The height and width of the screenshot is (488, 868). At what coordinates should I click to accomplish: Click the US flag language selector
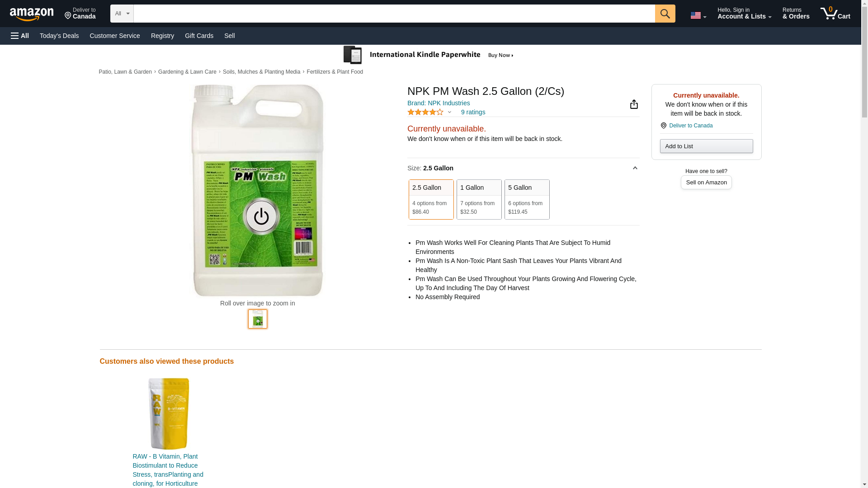pos(698,15)
